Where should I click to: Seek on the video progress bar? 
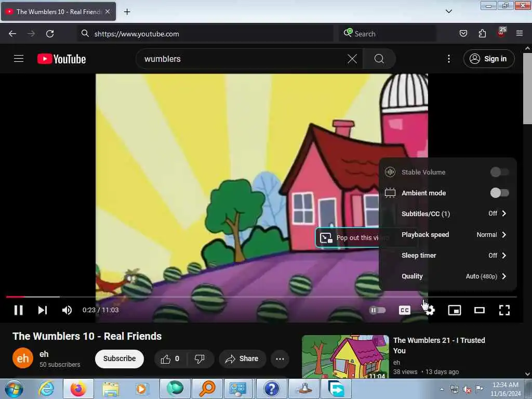(261, 297)
